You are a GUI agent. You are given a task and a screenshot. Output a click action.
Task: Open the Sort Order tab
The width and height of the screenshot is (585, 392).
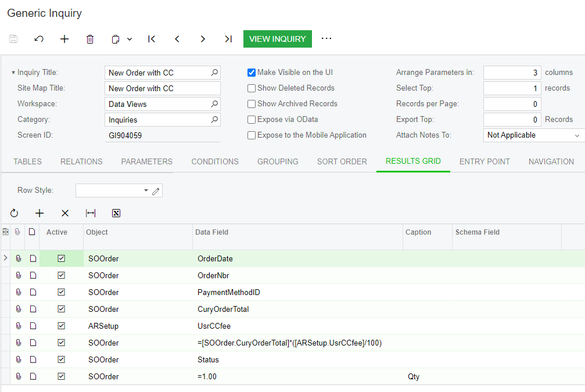coord(342,161)
